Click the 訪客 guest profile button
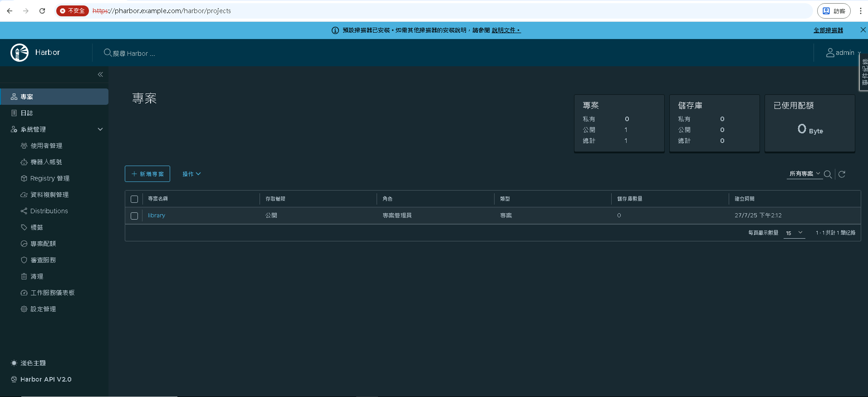This screenshot has height=397, width=868. pyautogui.click(x=834, y=11)
